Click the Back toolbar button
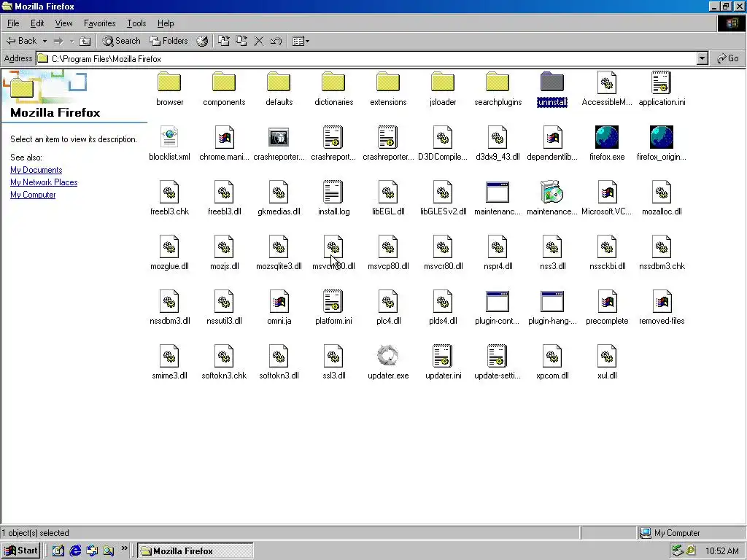Screen dimensions: 747x560 21,41
